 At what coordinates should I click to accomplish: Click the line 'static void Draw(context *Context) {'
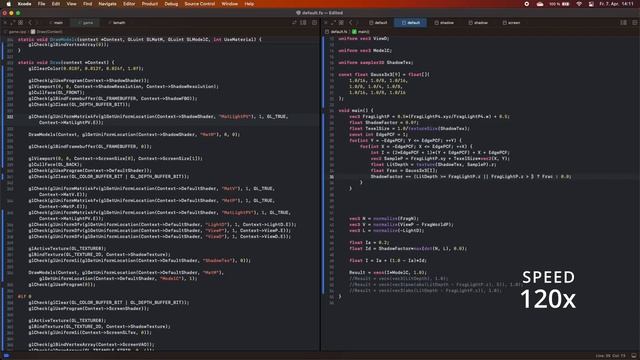(66, 62)
